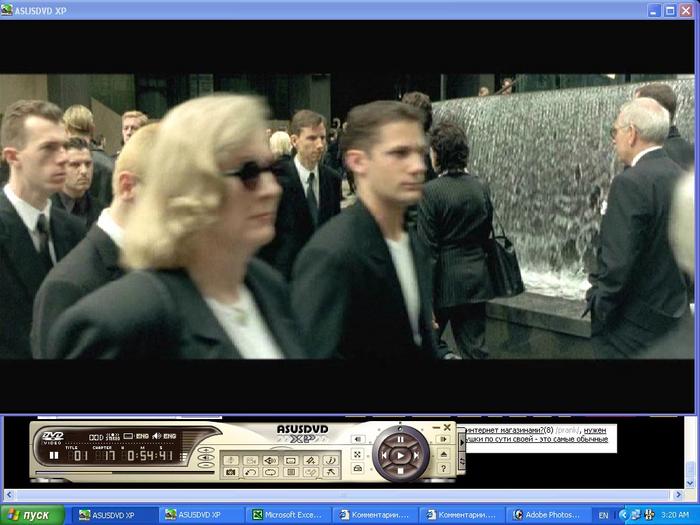
Task: Change audio language with the speaker grid icon
Action: (x=271, y=460)
